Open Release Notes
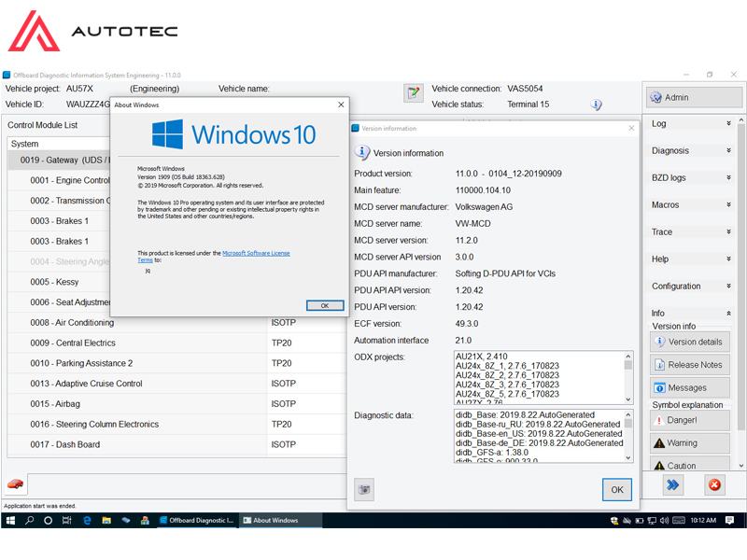Image resolution: width=747 pixels, height=560 pixels. click(690, 365)
